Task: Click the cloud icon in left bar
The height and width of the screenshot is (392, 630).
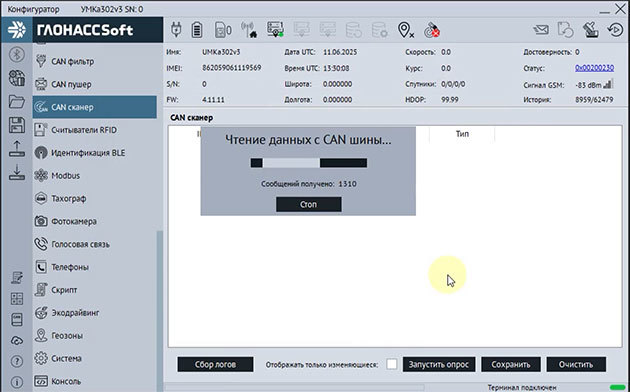Action: pyautogui.click(x=17, y=341)
